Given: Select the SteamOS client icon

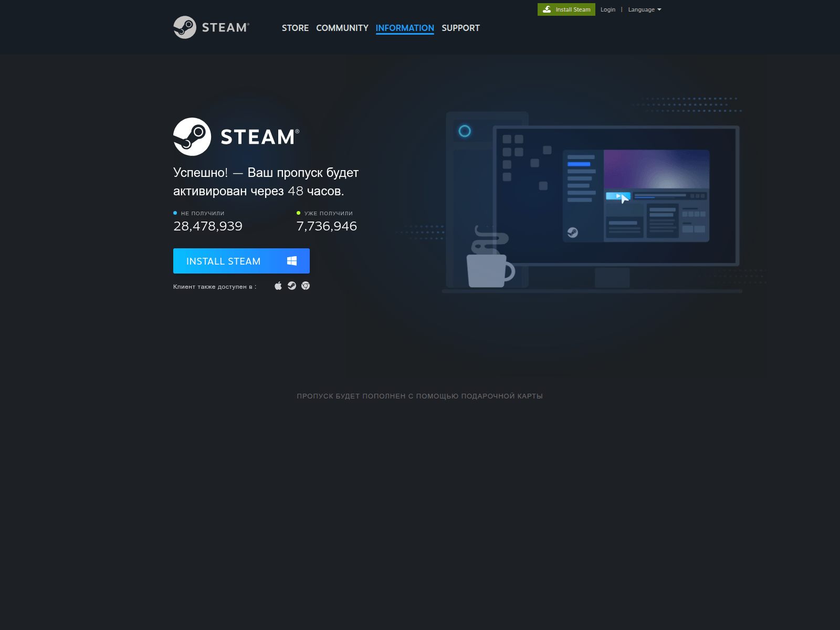Looking at the screenshot, I should [x=292, y=286].
